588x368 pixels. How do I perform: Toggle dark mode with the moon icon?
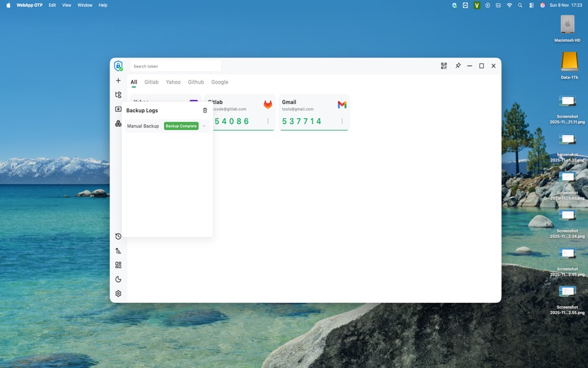click(x=118, y=279)
